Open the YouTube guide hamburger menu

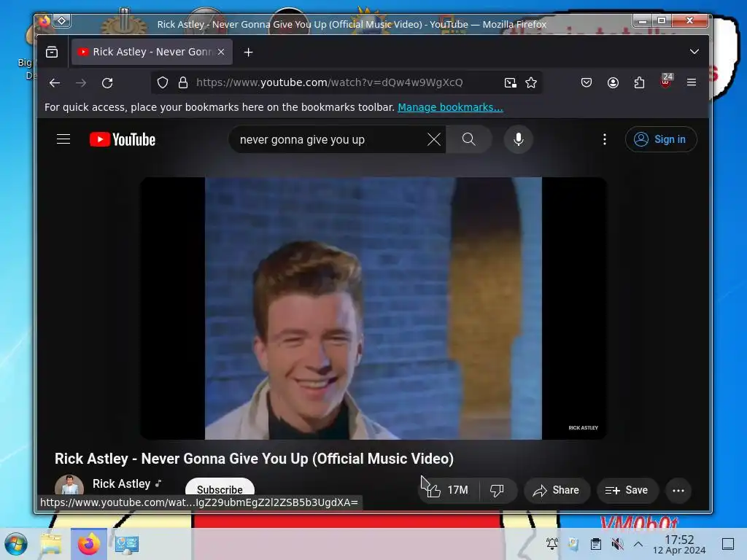63,139
